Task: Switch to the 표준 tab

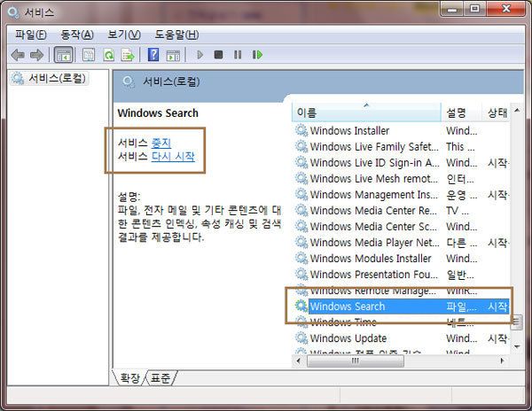Action: [x=160, y=378]
